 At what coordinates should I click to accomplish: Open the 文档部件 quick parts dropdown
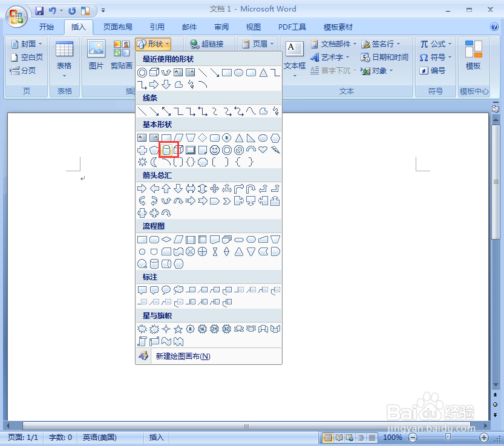(333, 44)
